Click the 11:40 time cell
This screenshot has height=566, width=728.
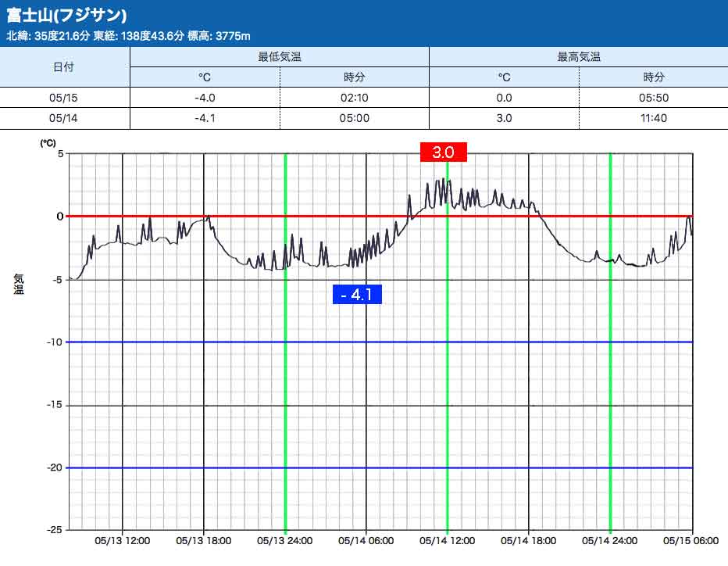[x=654, y=118]
